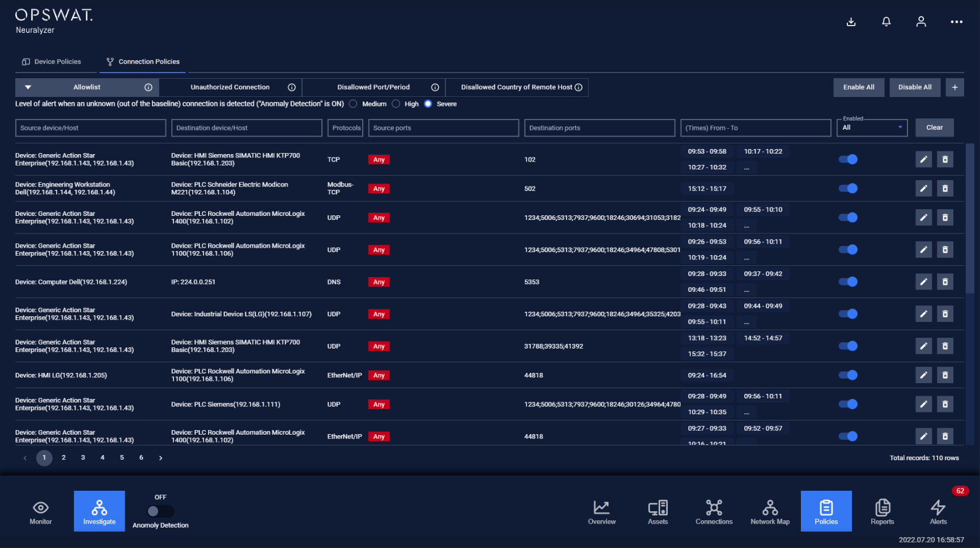Click the Enable All button

(x=859, y=87)
